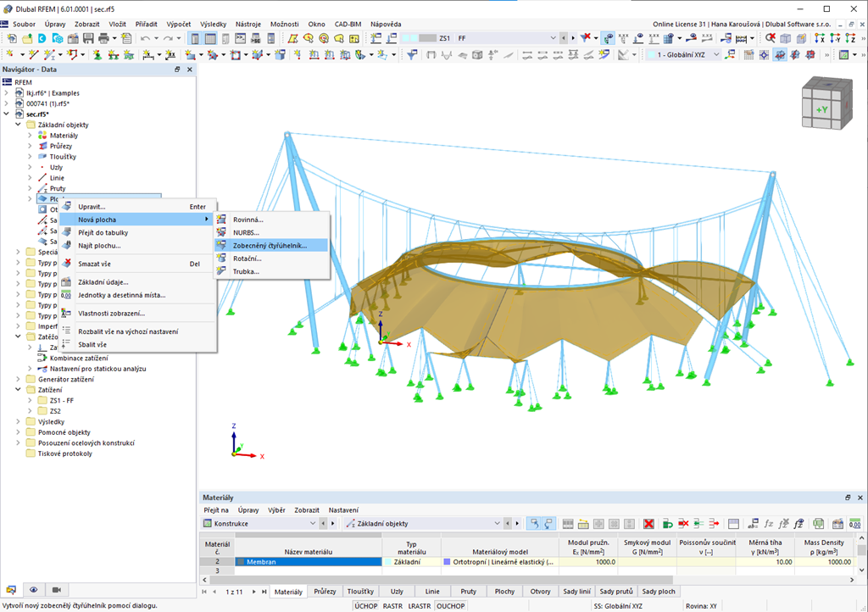Open the video camera views tab
Image resolution: width=868 pixels, height=612 pixels.
coord(57,589)
